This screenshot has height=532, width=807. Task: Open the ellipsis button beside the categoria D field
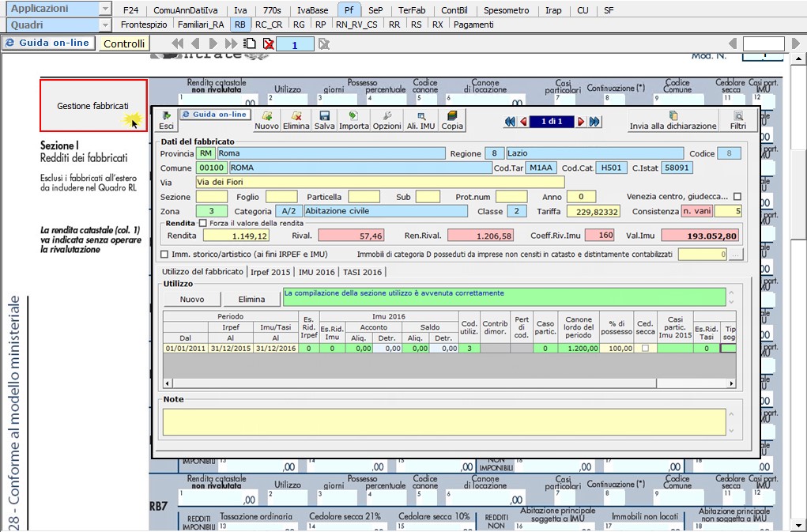click(736, 255)
